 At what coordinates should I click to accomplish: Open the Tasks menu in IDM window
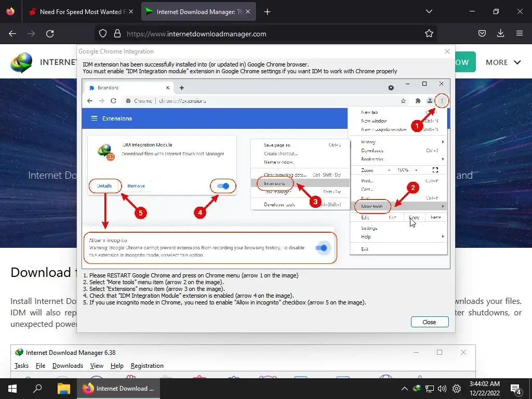(21, 366)
